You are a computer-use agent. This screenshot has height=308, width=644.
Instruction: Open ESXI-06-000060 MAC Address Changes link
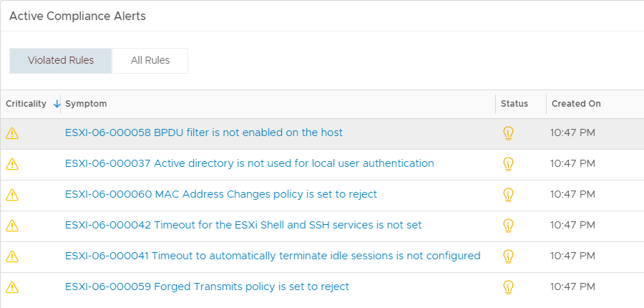coord(221,194)
